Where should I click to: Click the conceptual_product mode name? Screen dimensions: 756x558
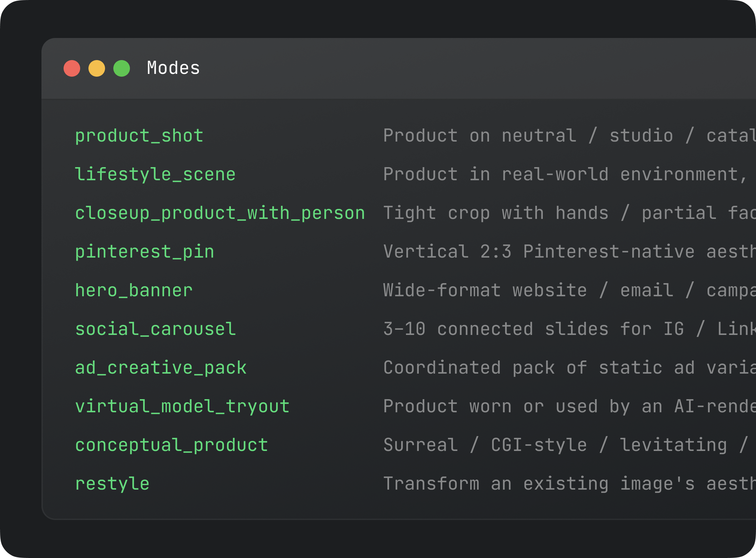172,445
